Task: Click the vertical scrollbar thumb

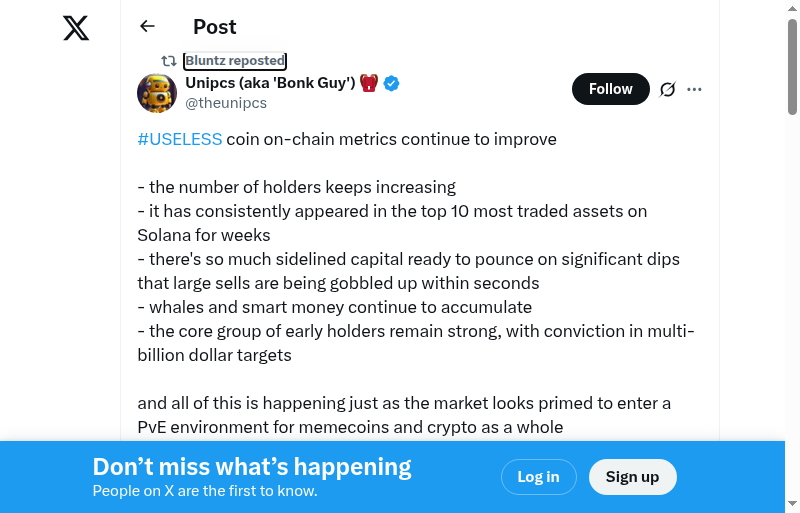Action: (x=792, y=65)
